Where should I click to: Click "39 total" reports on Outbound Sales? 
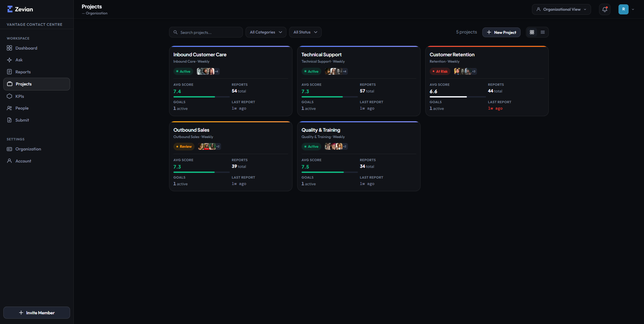click(x=239, y=167)
